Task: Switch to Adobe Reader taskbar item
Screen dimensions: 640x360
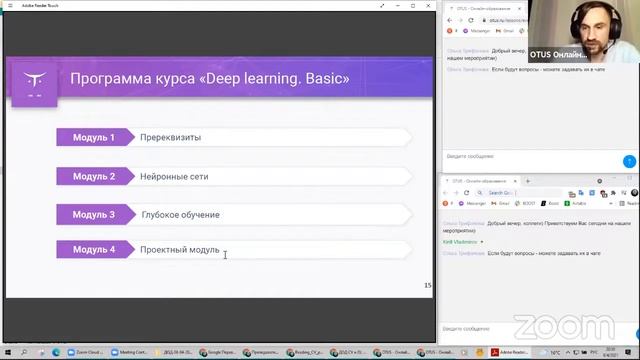Action: click(x=509, y=352)
